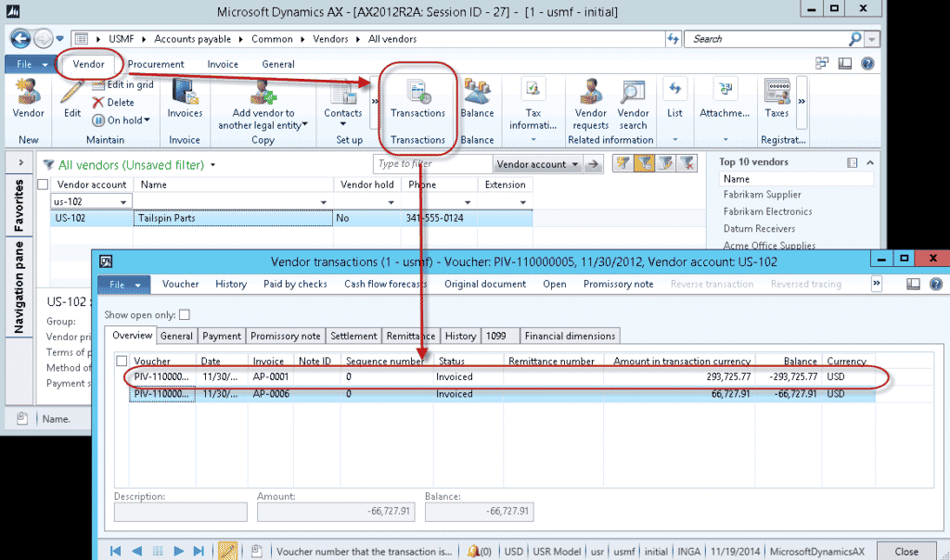This screenshot has width=950, height=560.
Task: Open the Name column filter dropdown
Action: (324, 202)
